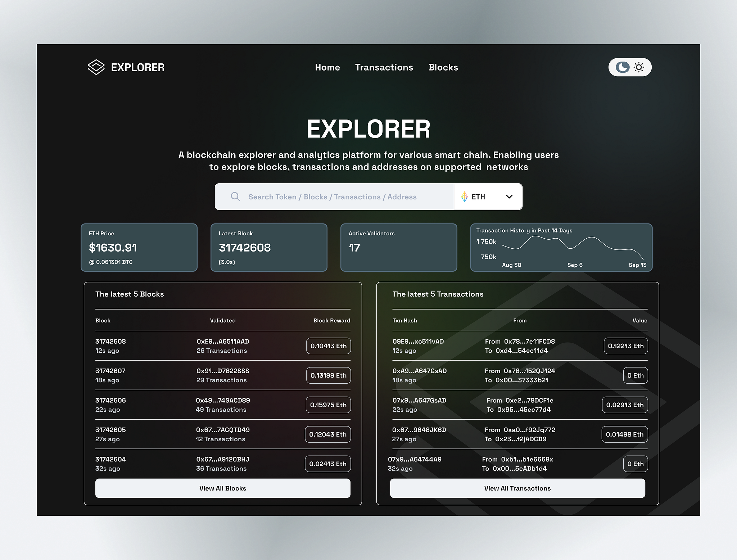
Task: Open details for block 31742608
Action: point(110,341)
